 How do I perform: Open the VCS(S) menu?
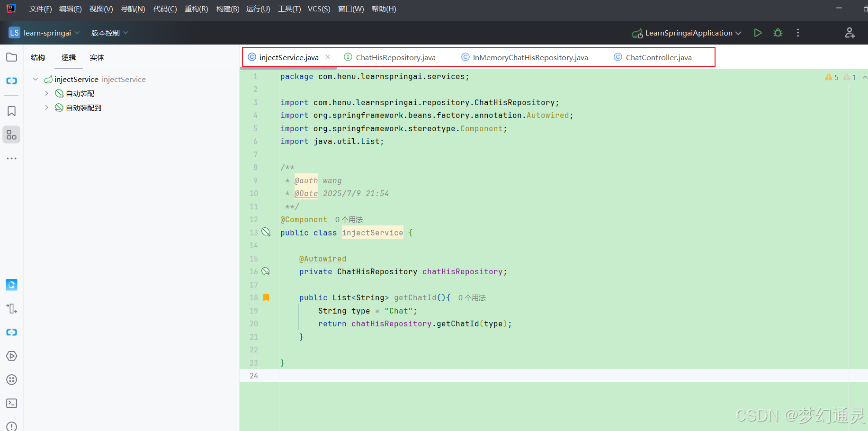319,9
